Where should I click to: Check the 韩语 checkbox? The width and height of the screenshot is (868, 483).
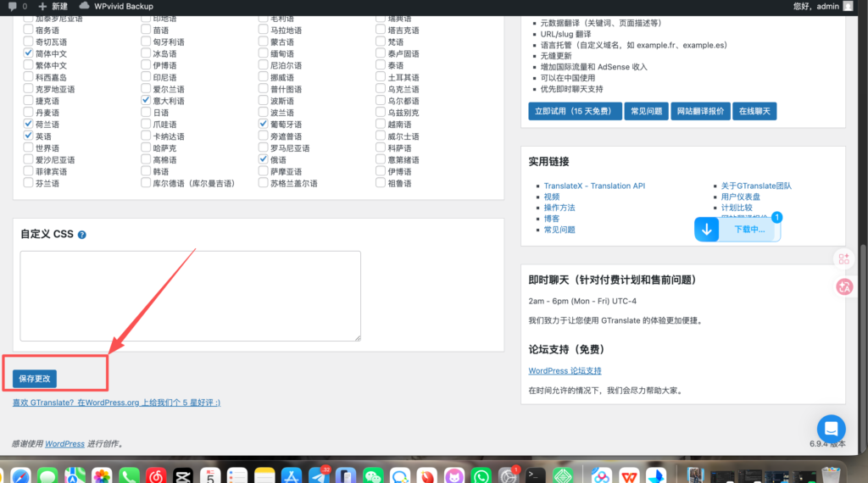pyautogui.click(x=146, y=171)
